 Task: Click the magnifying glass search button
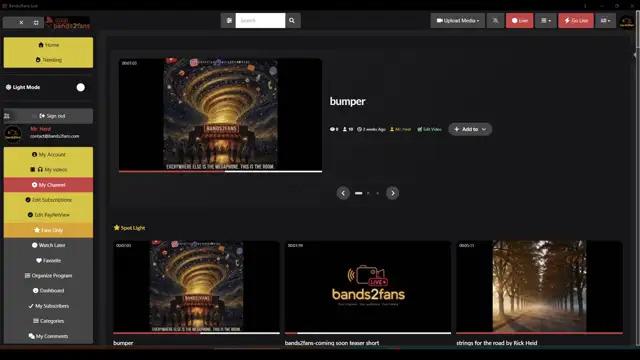[x=292, y=20]
